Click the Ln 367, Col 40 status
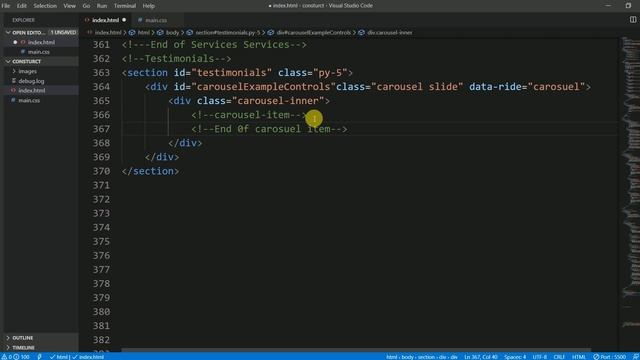Image resolution: width=640 pixels, height=360 pixels. (481, 357)
